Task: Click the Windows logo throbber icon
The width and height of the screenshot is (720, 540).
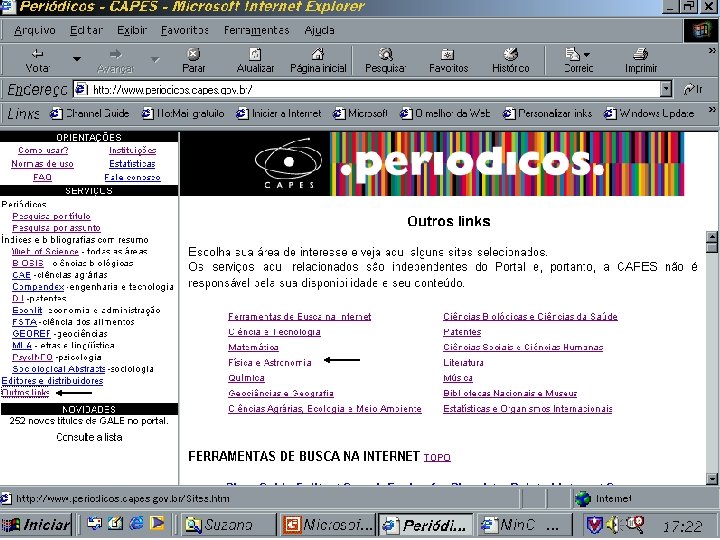Action: (x=700, y=30)
